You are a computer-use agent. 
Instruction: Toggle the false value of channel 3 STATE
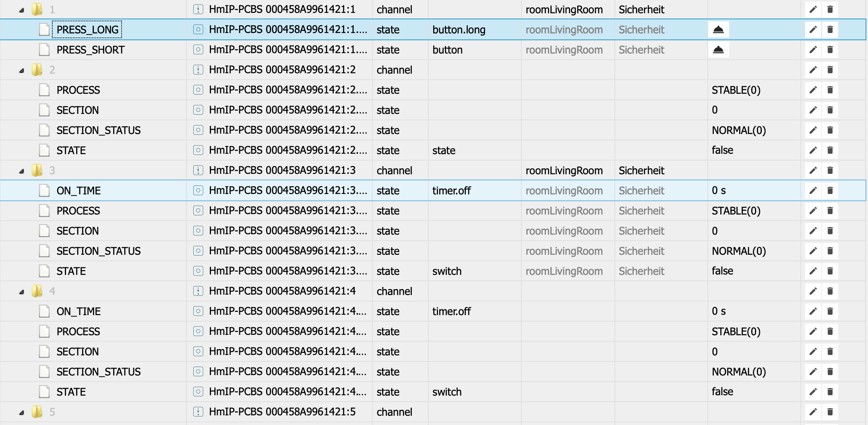pos(722,271)
